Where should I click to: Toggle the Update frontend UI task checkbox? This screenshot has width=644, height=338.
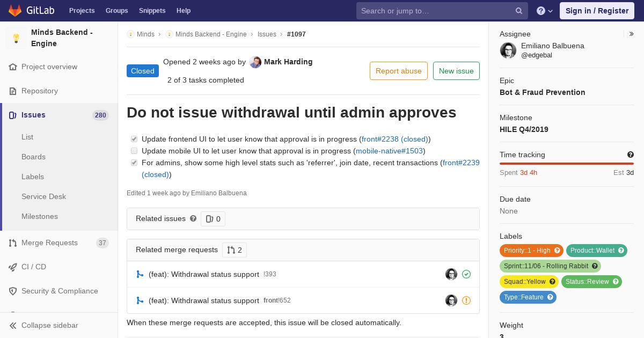pyautogui.click(x=134, y=139)
